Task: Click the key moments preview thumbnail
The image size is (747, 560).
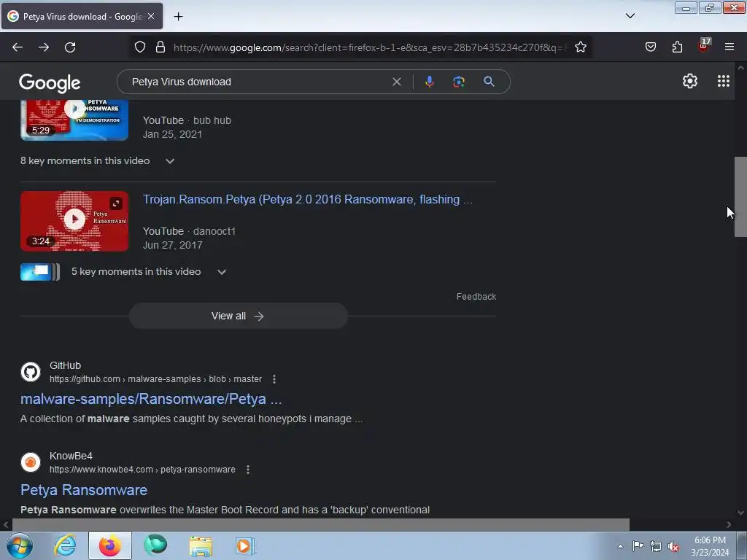Action: click(40, 272)
